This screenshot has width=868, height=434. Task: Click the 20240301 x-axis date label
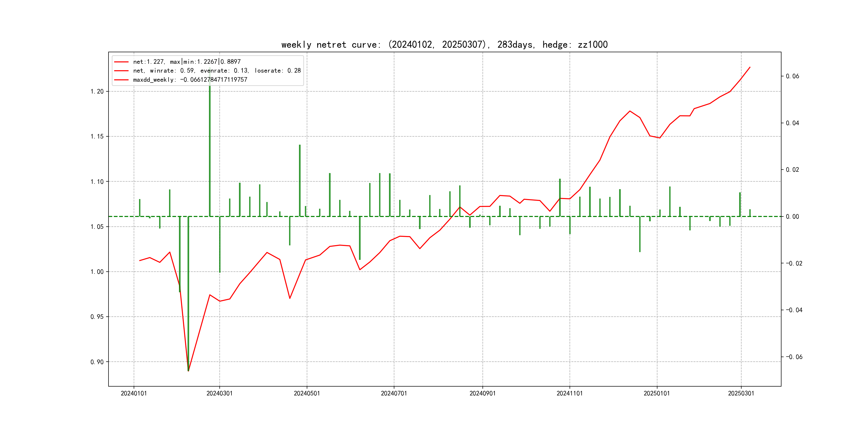tap(219, 393)
